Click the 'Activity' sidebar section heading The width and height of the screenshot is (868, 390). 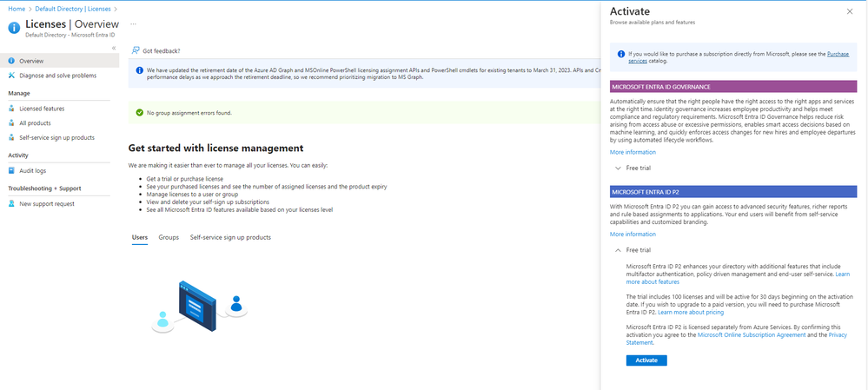pos(18,155)
